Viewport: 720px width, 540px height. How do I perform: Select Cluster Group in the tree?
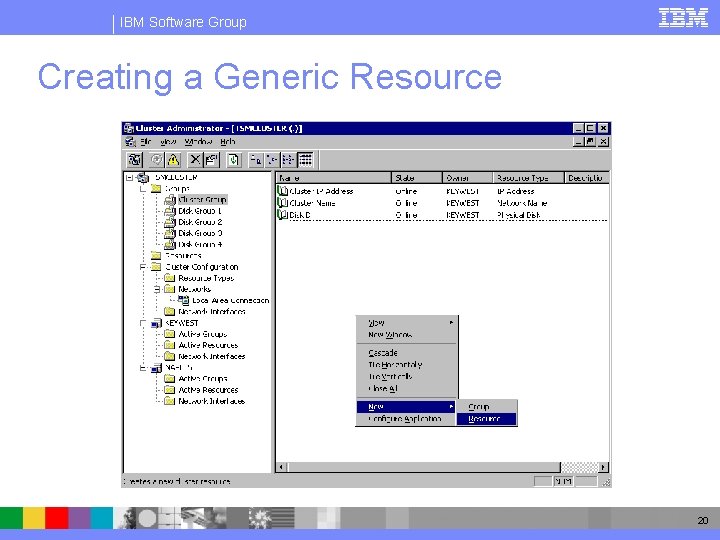pos(202,200)
